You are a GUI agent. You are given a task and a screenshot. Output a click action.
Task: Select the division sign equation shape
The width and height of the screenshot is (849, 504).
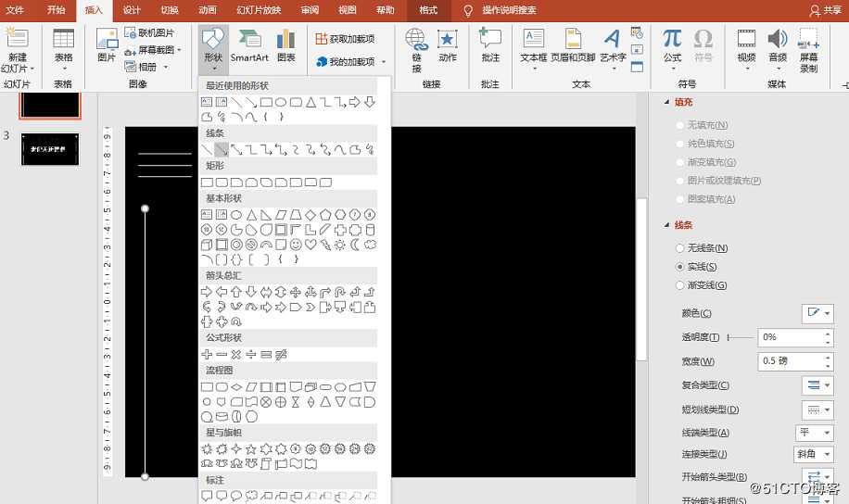[x=250, y=355]
